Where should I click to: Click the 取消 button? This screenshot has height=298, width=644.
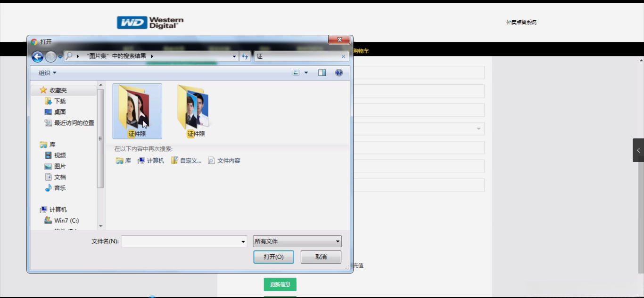click(321, 257)
